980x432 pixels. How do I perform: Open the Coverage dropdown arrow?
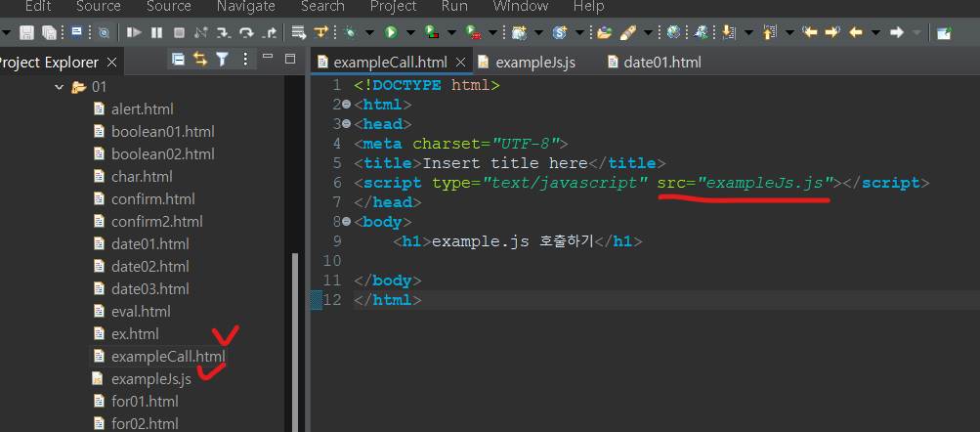pos(451,32)
